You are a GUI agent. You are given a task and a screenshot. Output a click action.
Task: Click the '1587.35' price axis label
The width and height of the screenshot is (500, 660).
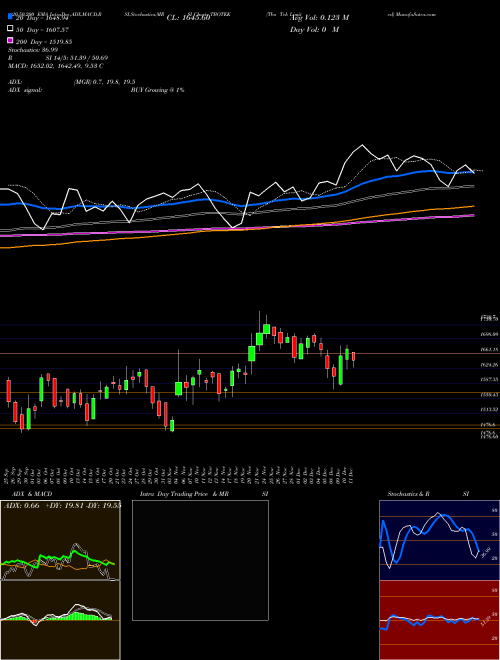click(x=490, y=379)
